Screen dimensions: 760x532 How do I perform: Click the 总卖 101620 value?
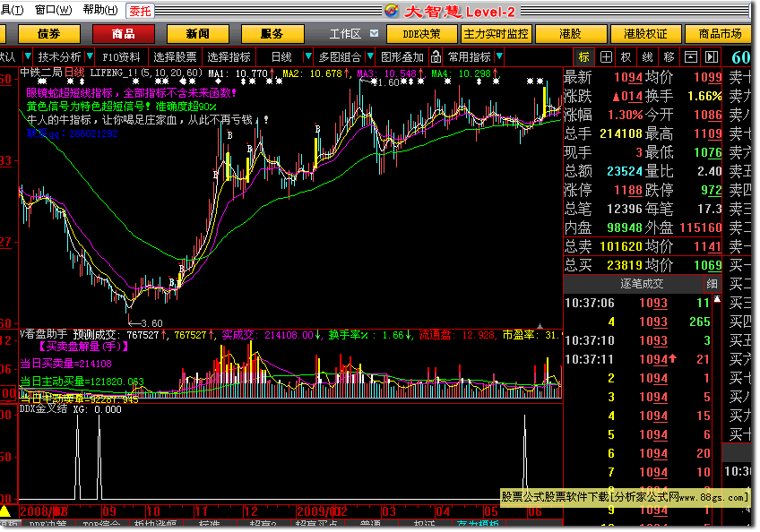(x=621, y=246)
